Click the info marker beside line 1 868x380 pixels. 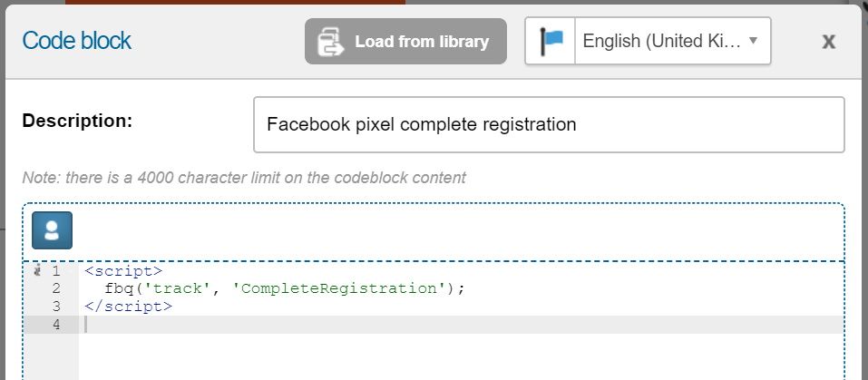click(38, 270)
